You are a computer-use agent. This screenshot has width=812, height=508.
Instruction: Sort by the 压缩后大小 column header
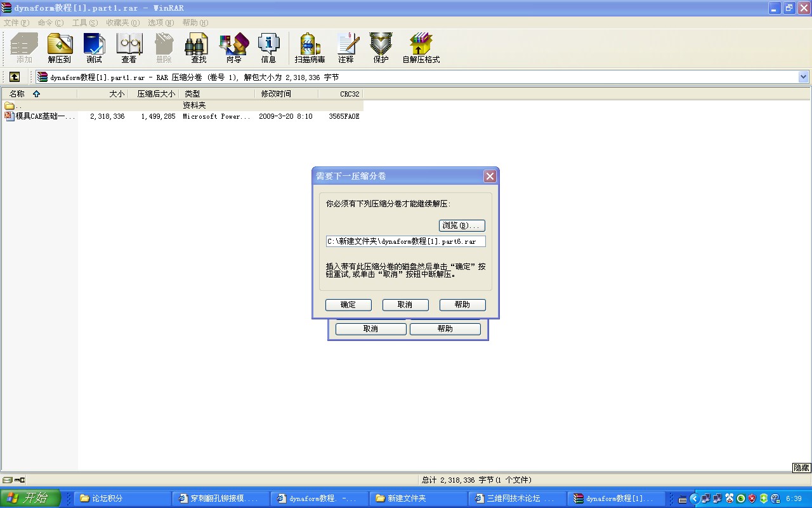(x=154, y=93)
